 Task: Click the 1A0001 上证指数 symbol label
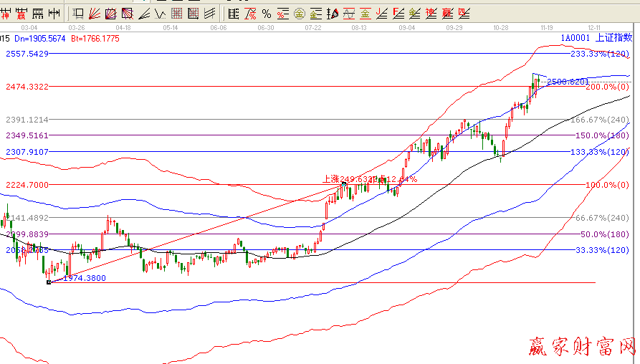[596, 37]
